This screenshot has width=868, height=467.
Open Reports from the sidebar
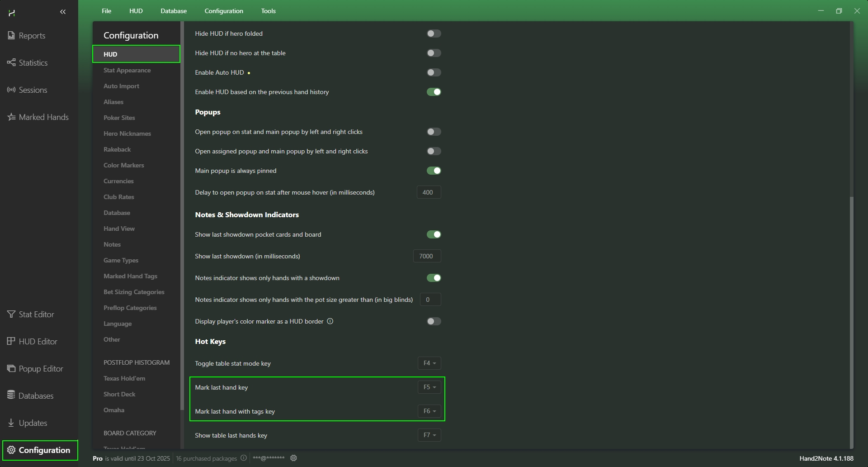click(x=32, y=36)
